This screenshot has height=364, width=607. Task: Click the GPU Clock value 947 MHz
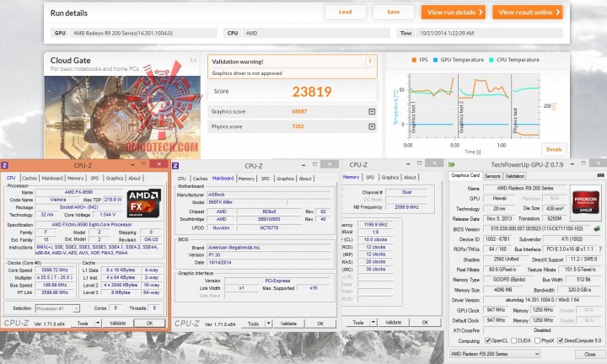pos(497,310)
